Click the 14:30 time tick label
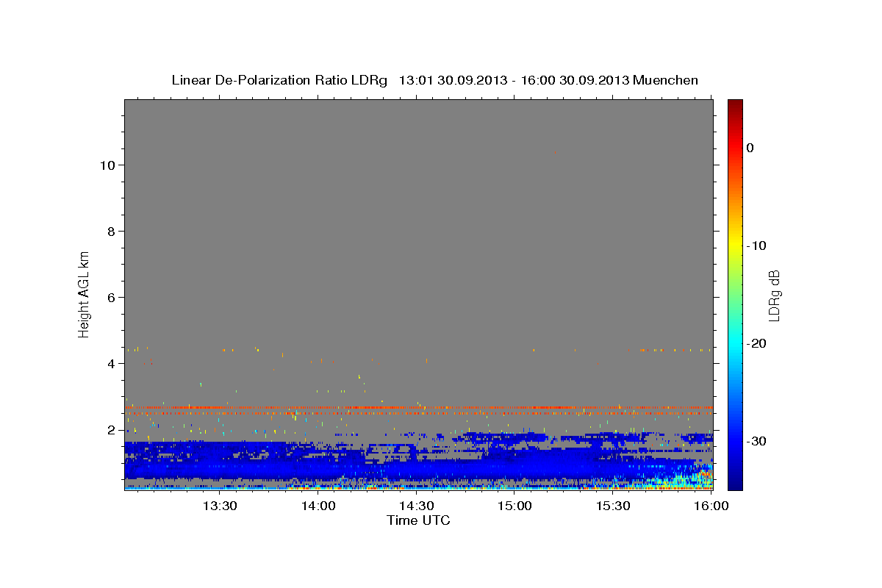Image resolution: width=882 pixels, height=588 pixels. pyautogui.click(x=416, y=506)
